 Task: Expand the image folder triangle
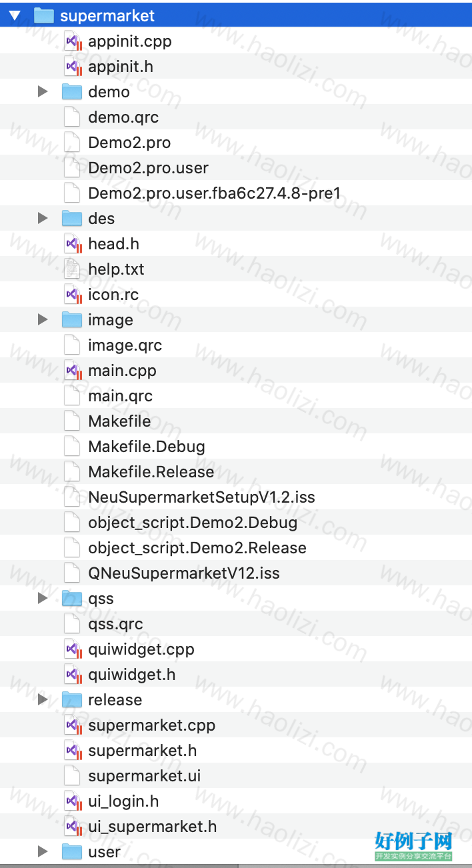[x=43, y=320]
